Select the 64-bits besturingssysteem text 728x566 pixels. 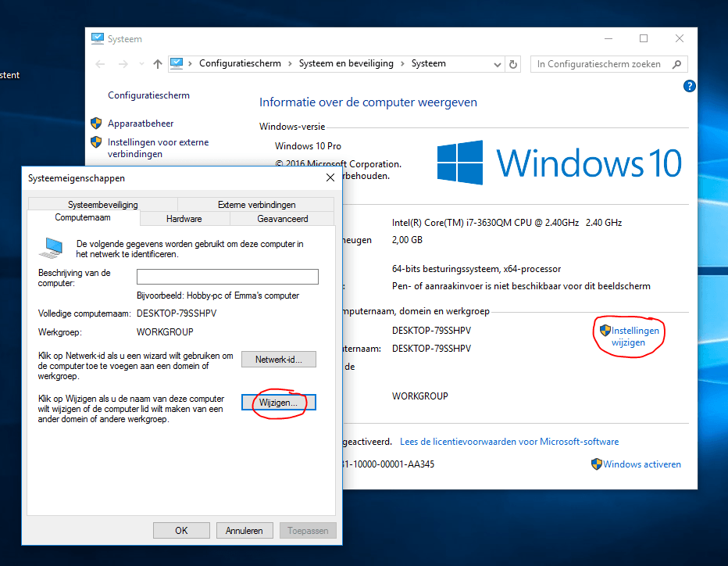pos(476,269)
